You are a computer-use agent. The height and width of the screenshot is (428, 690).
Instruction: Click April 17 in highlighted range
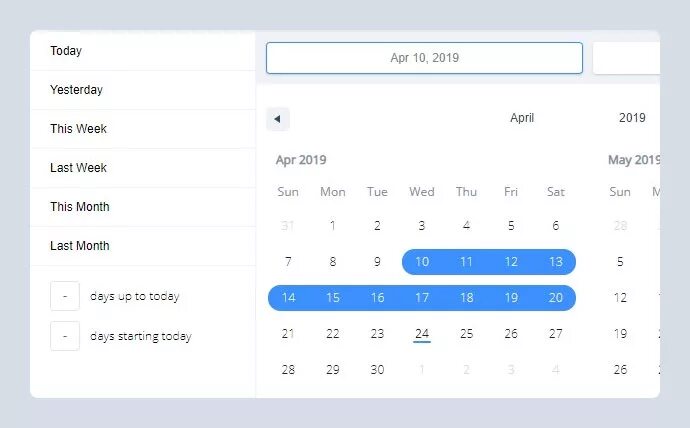422,298
